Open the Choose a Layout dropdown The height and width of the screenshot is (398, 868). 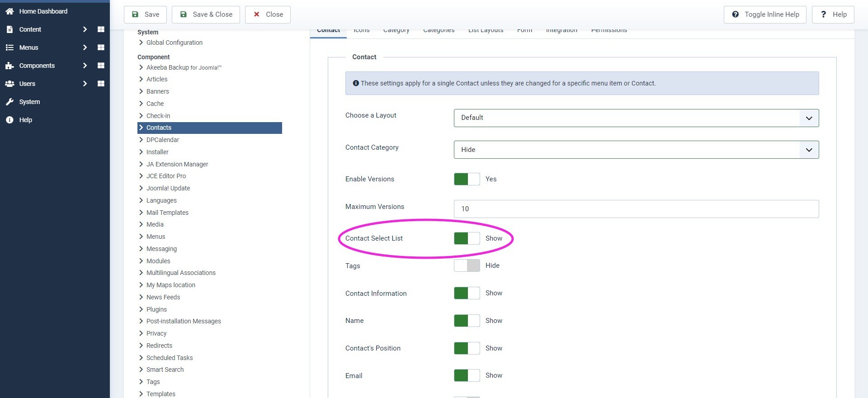pos(636,118)
